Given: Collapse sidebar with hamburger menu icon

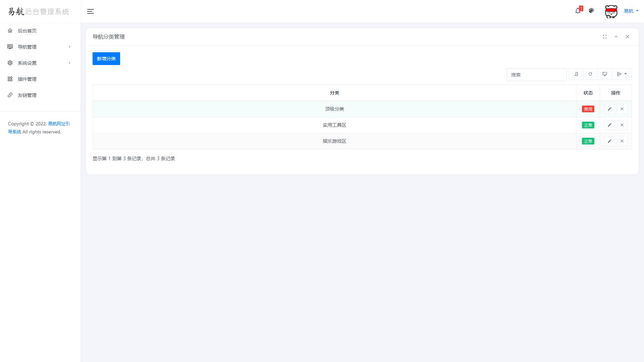Looking at the screenshot, I should click(91, 11).
